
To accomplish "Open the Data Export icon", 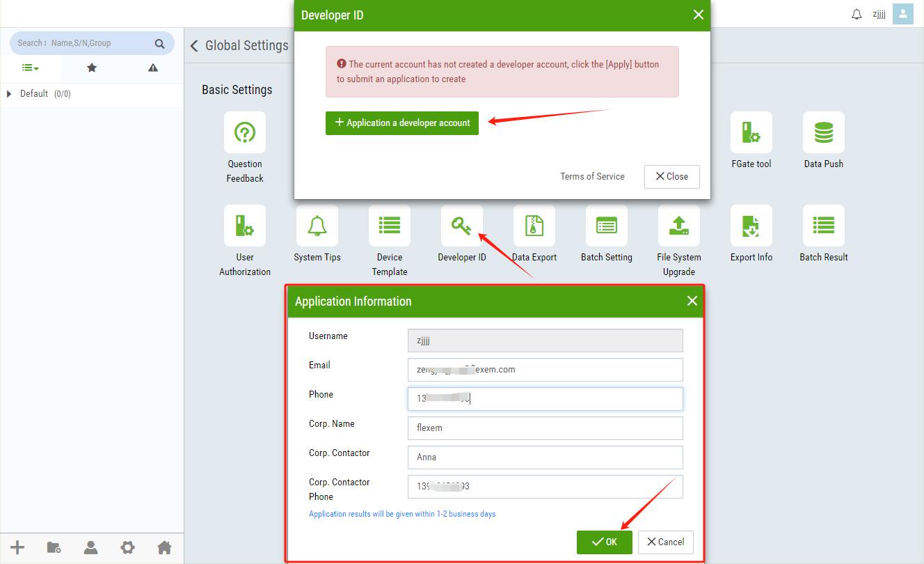I will pos(534,226).
